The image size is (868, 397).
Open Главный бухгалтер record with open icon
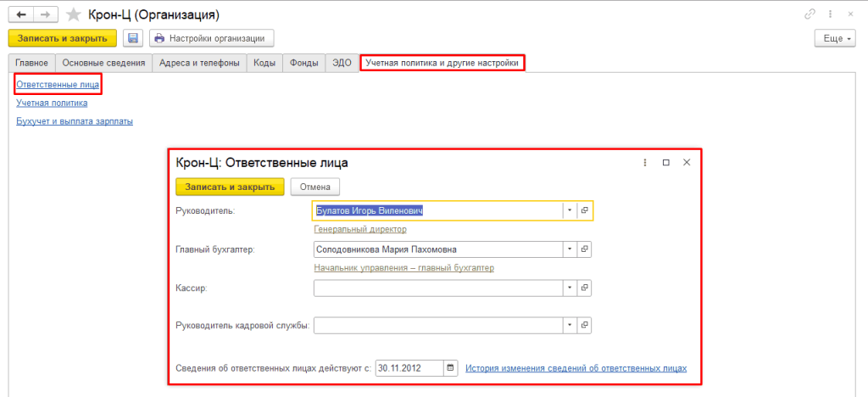(x=584, y=249)
